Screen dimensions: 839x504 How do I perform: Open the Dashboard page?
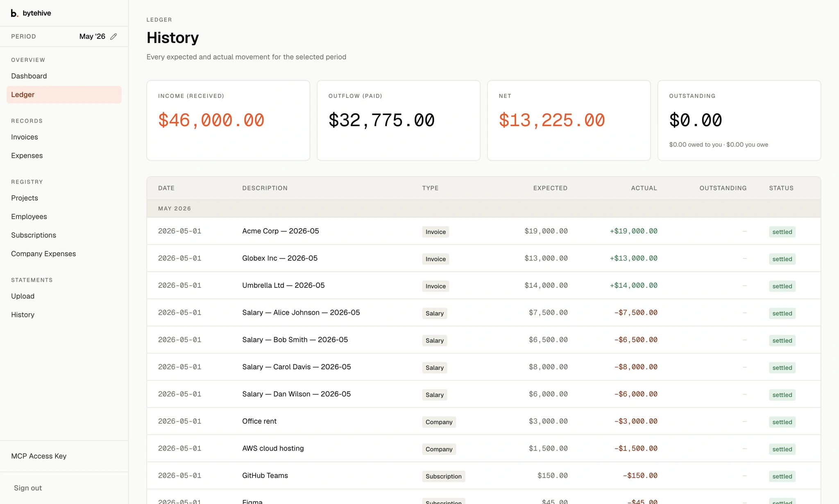point(29,76)
